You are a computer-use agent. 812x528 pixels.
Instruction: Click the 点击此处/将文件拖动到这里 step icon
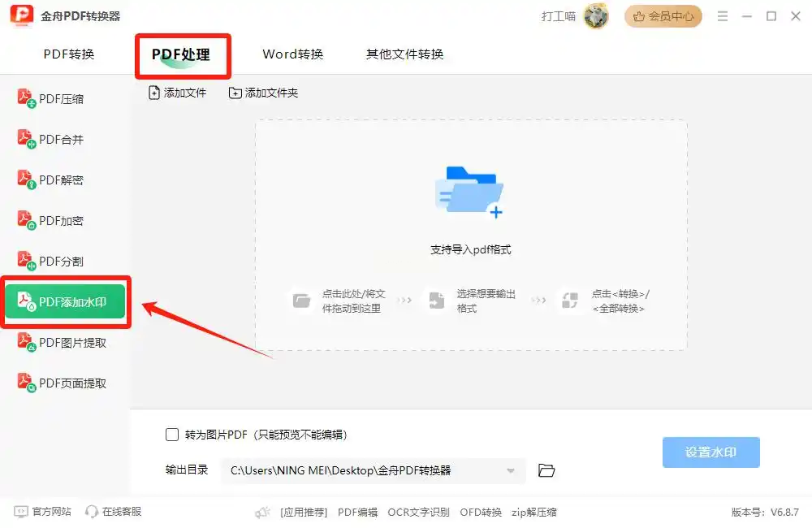(x=301, y=300)
